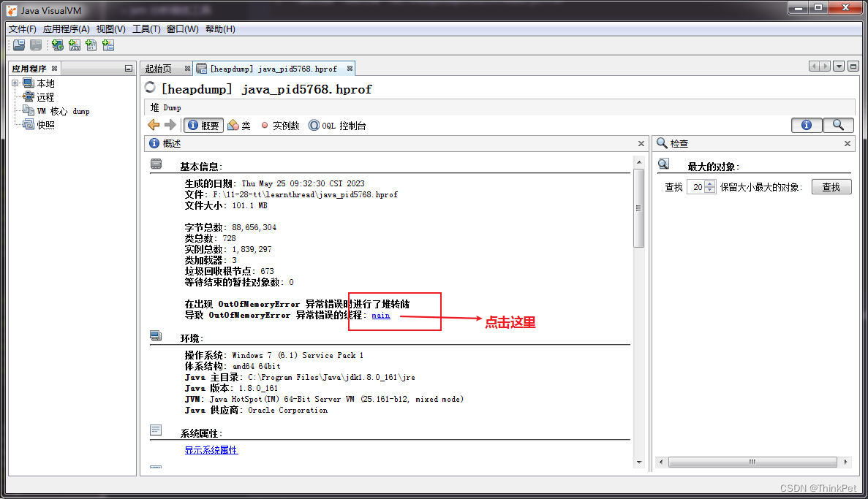Increase the 查找 count stepper
The image size is (868, 499).
709,183
